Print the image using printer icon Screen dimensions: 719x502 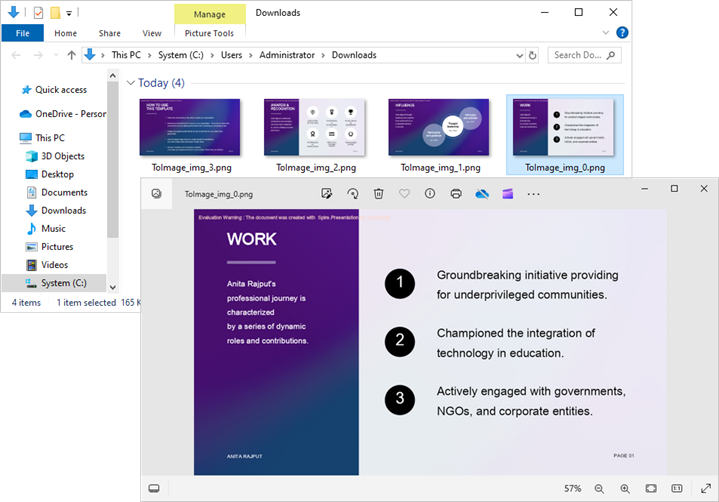456,194
